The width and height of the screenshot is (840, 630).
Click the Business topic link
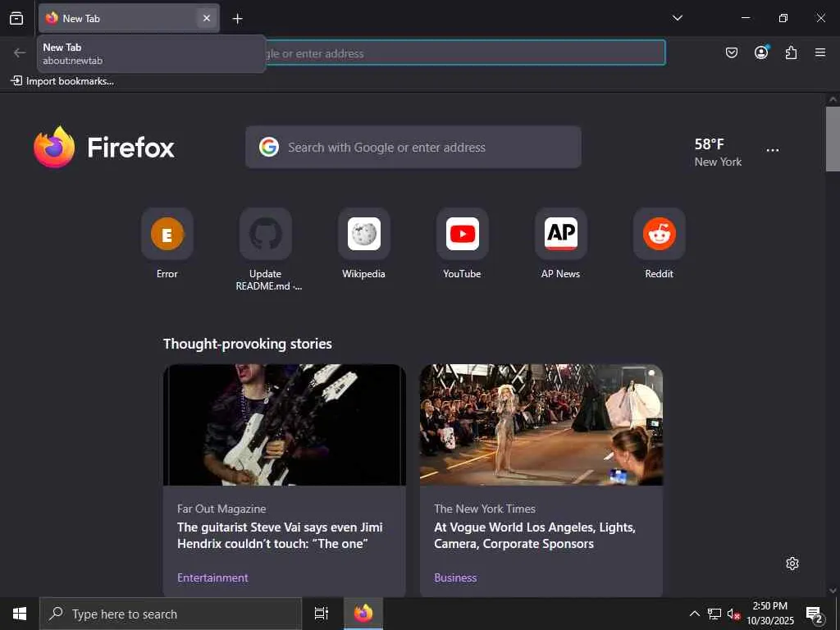[x=455, y=577]
